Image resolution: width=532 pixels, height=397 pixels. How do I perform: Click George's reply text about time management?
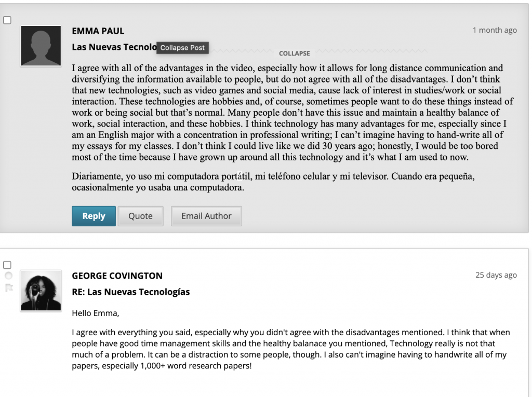coord(291,349)
